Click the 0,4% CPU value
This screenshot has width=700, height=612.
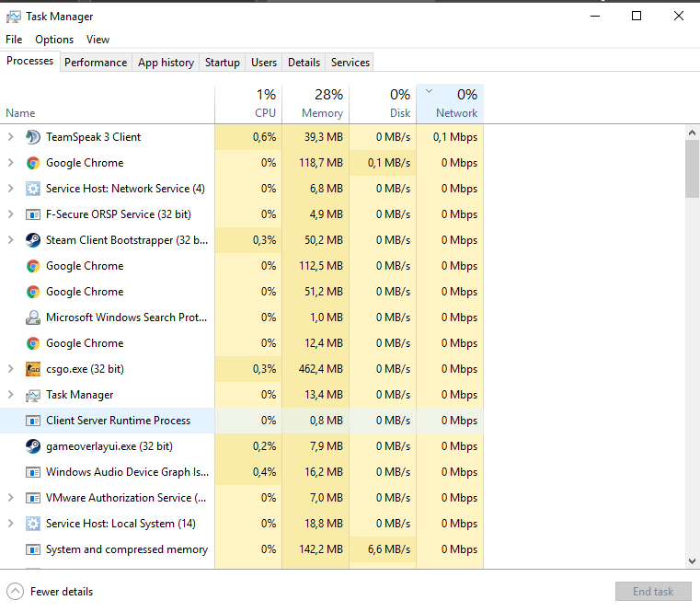click(264, 472)
